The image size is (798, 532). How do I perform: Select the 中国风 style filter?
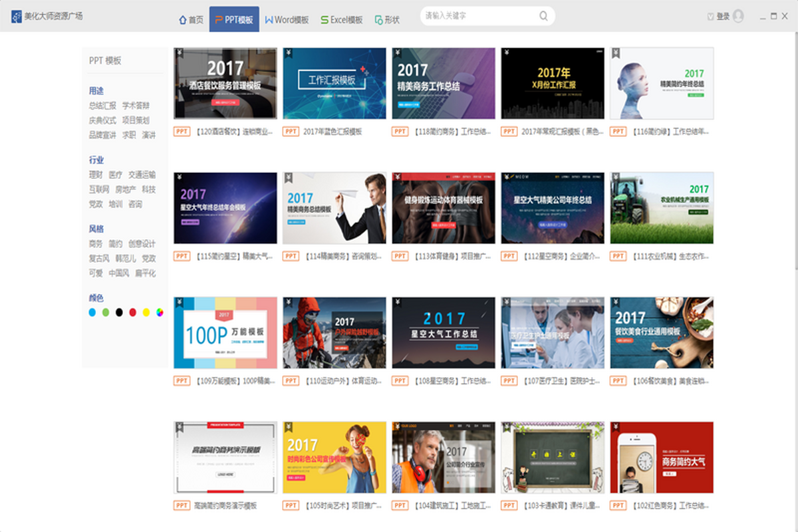(x=118, y=273)
